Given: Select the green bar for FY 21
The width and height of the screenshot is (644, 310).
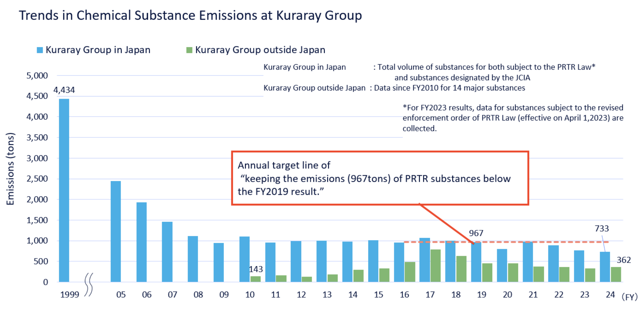Looking at the screenshot, I should point(539,274).
